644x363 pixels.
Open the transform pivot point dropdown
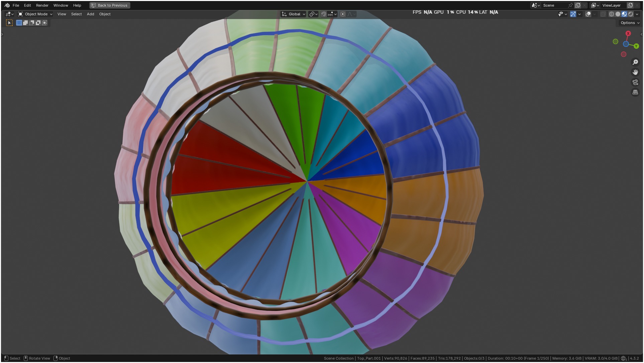(313, 14)
